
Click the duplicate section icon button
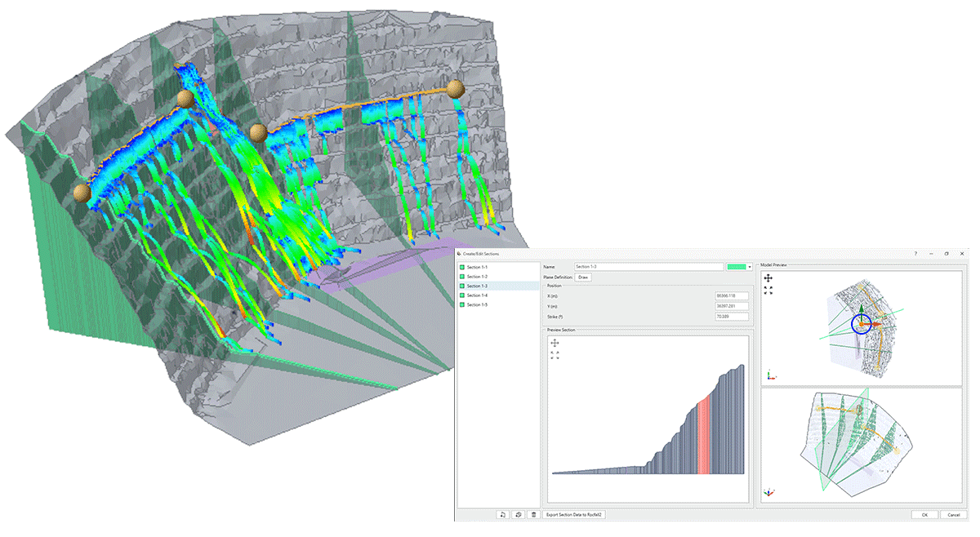[518, 515]
